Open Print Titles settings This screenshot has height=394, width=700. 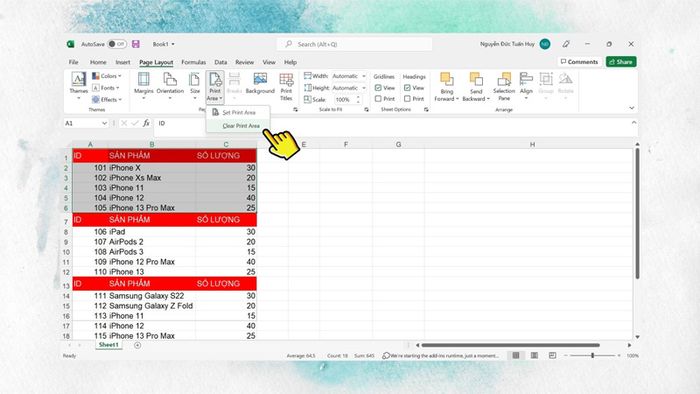point(286,87)
